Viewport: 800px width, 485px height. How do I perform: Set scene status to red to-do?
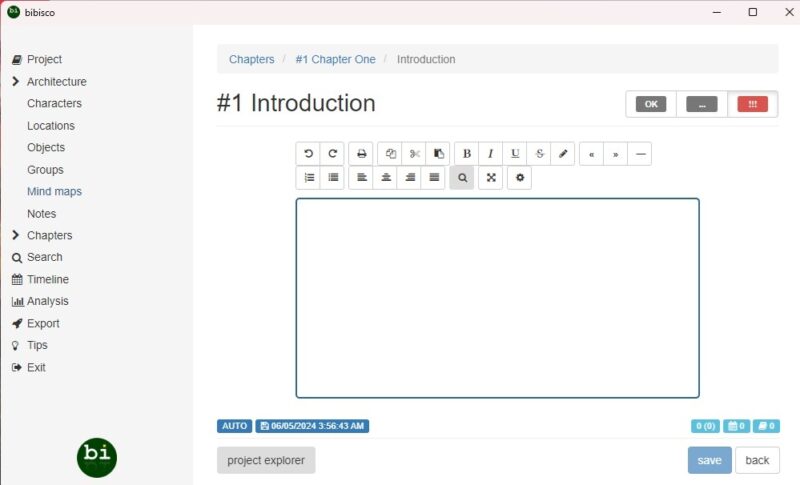753,104
